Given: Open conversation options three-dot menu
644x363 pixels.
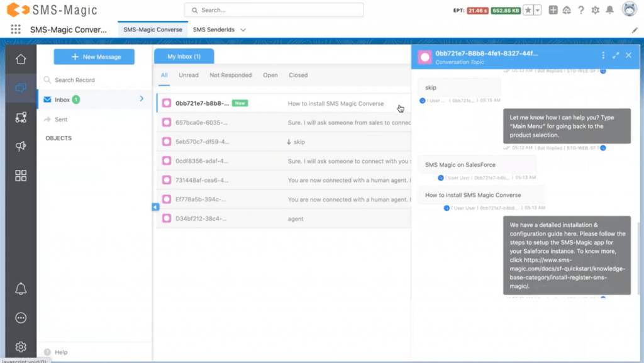Looking at the screenshot, I should tap(603, 55).
